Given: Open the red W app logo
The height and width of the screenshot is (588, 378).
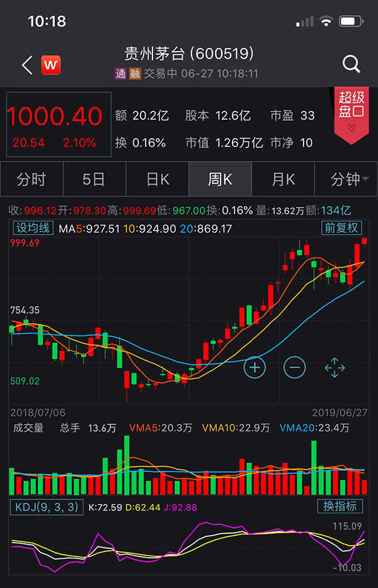Looking at the screenshot, I should click(52, 65).
